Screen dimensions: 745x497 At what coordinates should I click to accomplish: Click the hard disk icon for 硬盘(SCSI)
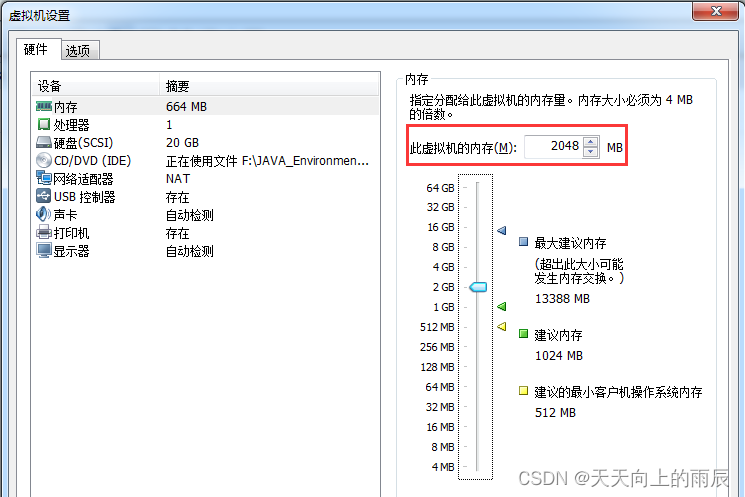click(x=44, y=143)
